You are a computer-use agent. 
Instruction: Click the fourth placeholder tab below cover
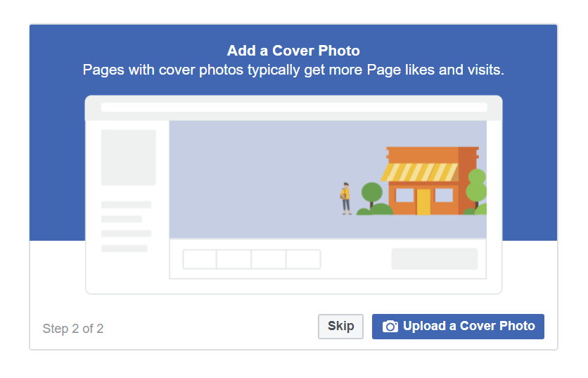303,259
